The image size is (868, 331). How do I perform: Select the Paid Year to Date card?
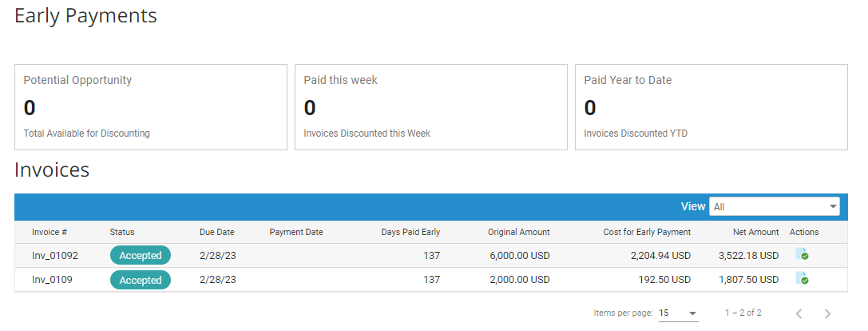(711, 107)
